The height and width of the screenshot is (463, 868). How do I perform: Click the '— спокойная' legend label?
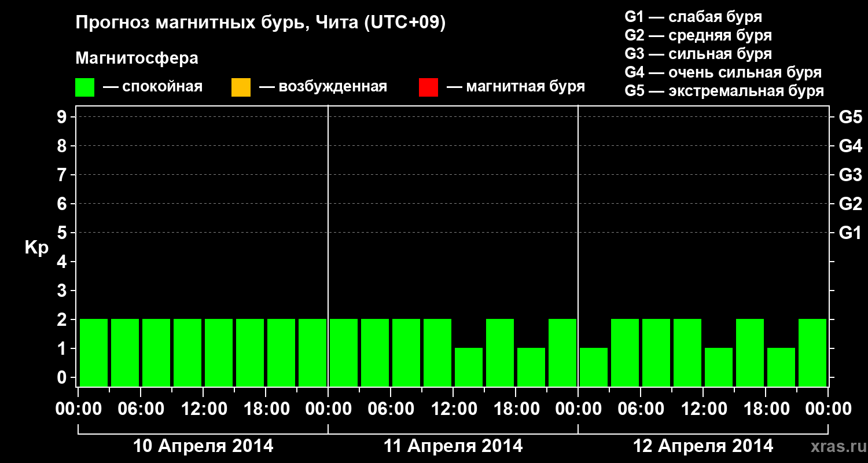153,87
